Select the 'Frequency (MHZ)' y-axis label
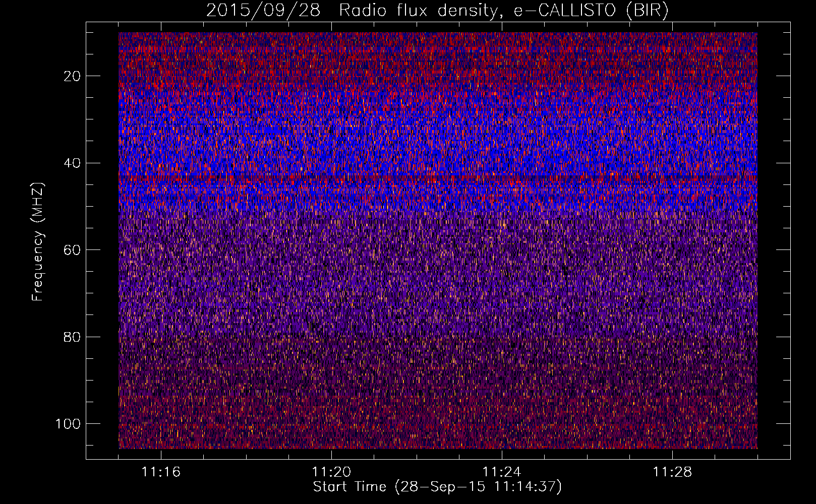 [x=38, y=241]
